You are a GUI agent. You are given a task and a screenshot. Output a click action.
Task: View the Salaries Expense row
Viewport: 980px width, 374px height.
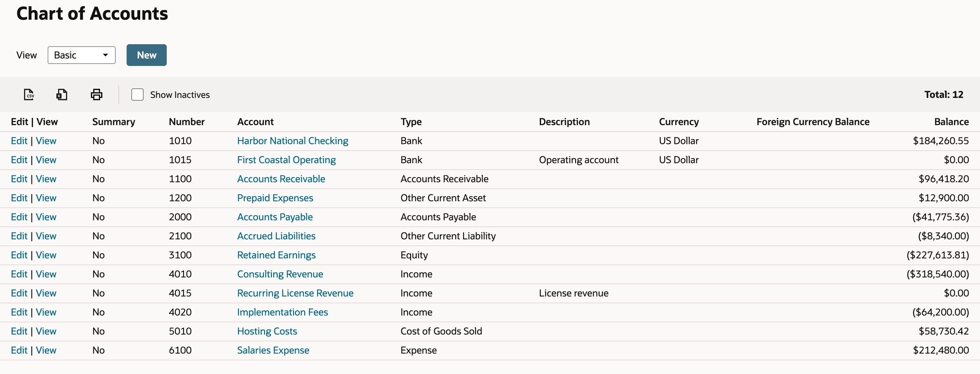[x=46, y=350]
